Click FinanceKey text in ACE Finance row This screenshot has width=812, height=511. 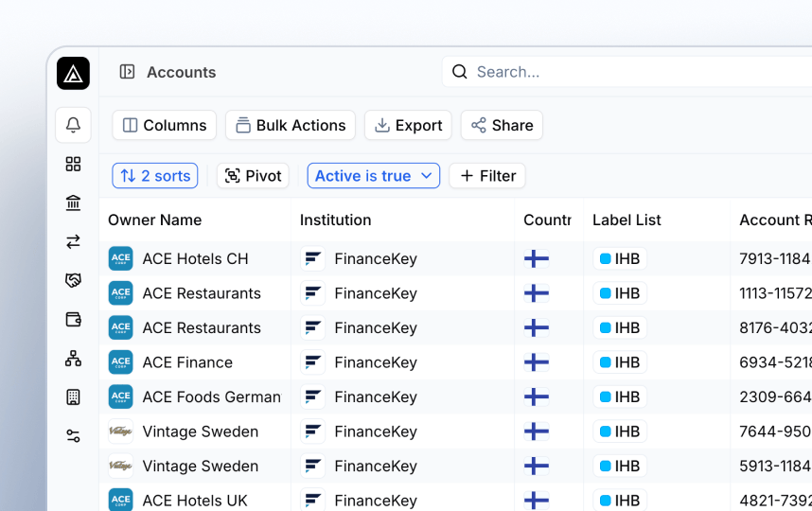point(376,361)
